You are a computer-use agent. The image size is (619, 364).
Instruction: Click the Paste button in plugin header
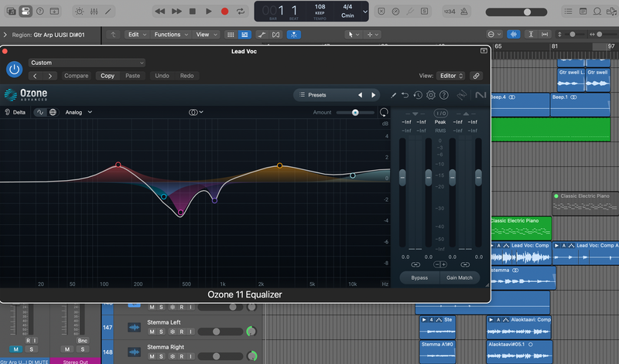[132, 76]
